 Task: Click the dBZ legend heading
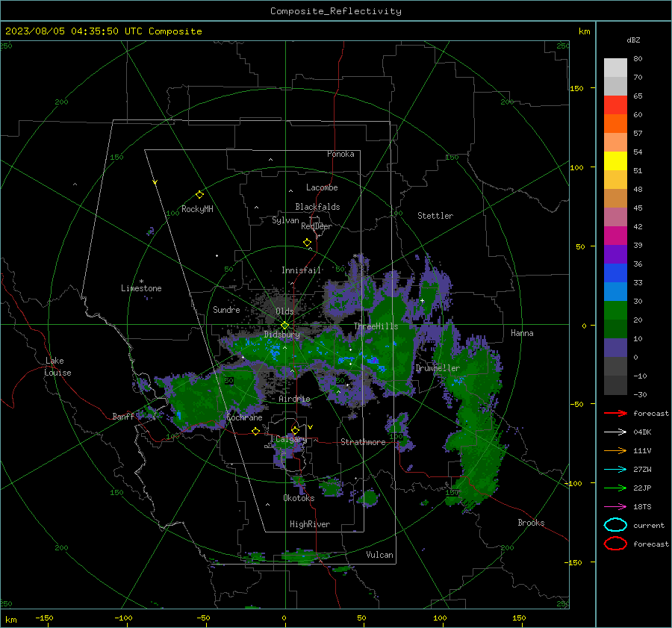(633, 40)
